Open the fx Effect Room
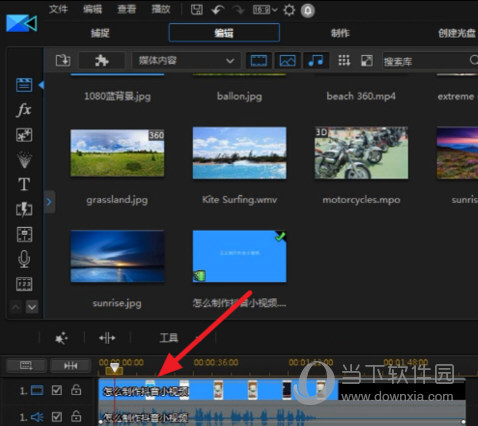478x426 pixels. tap(24, 110)
